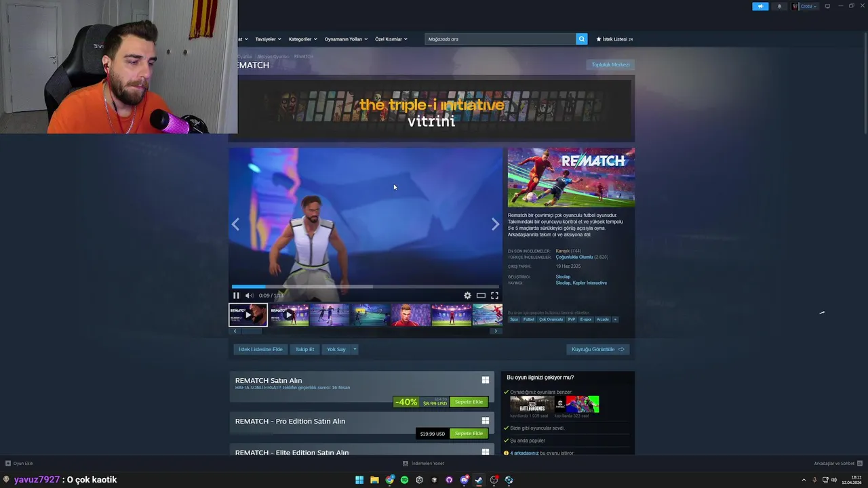Screen dimensions: 868x488
Task: Click the İstek Listesi star link
Action: (614, 39)
